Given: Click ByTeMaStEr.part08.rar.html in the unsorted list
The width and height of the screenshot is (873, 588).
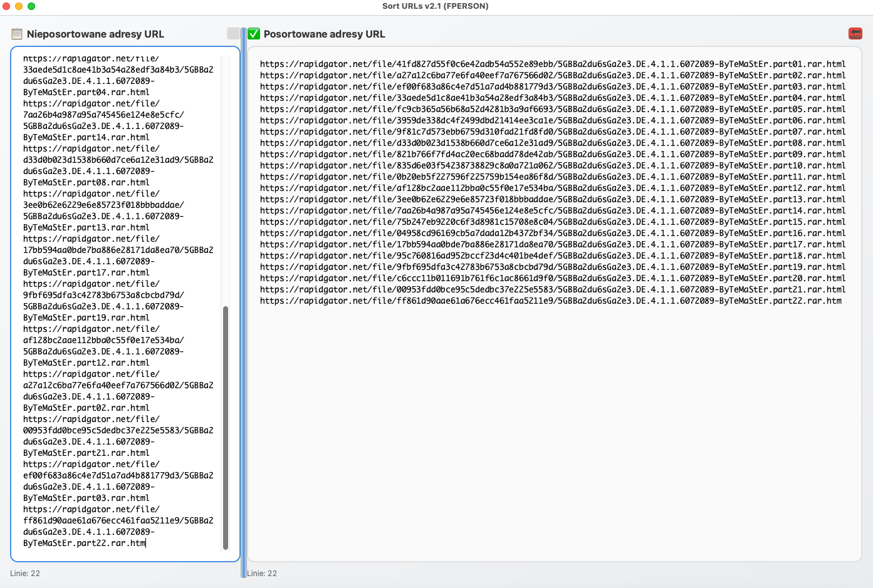Looking at the screenshot, I should (x=86, y=182).
